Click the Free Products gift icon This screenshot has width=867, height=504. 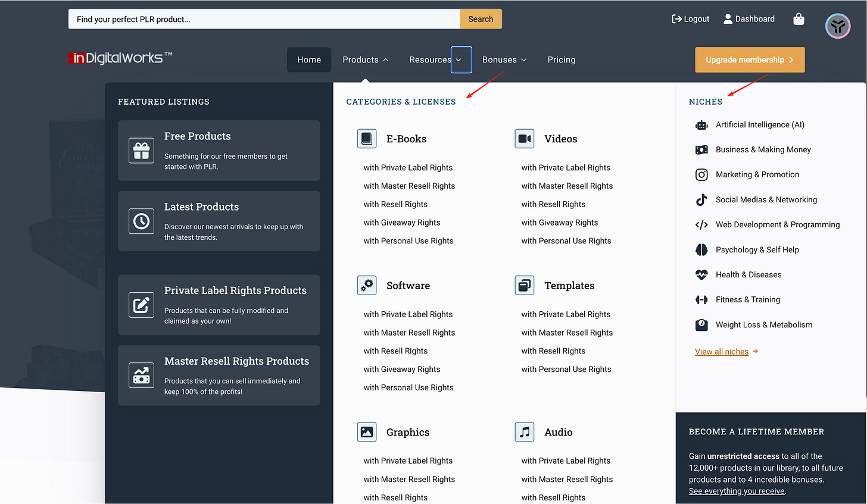click(x=141, y=151)
